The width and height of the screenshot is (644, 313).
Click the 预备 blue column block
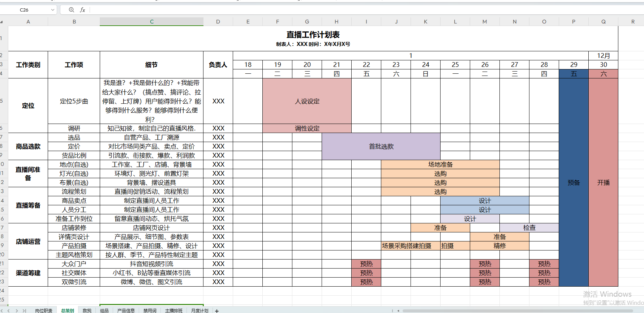coord(574,183)
